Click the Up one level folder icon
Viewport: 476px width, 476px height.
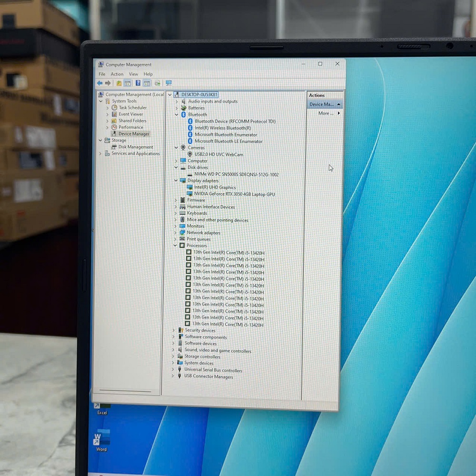(x=119, y=83)
